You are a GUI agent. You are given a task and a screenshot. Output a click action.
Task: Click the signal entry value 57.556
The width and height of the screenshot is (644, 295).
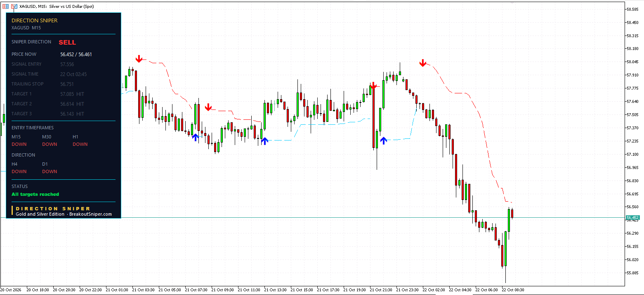[67, 64]
